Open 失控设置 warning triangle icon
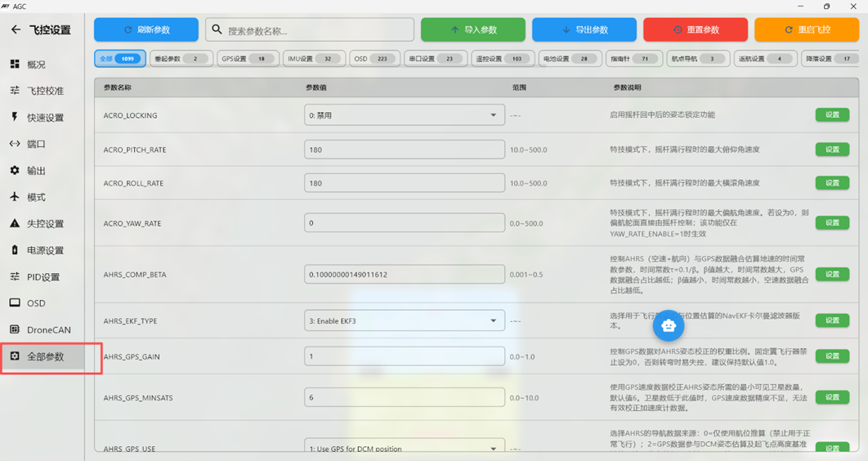 pyautogui.click(x=15, y=223)
